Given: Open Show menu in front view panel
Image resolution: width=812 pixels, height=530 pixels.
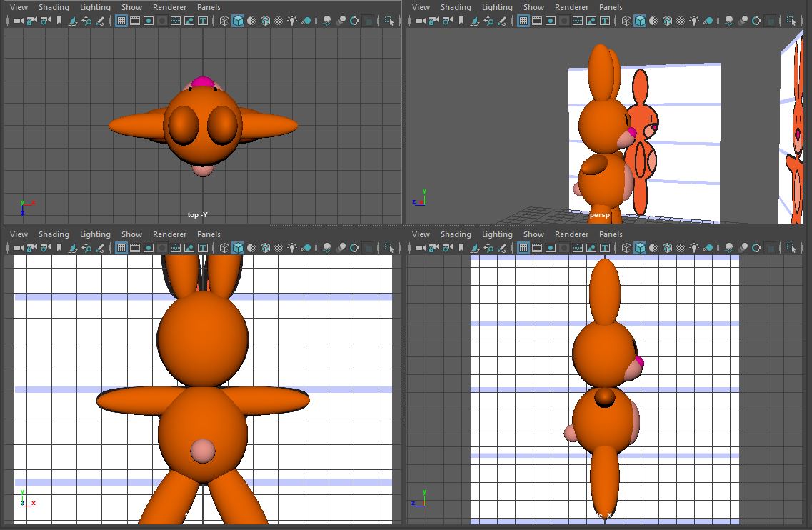Looking at the screenshot, I should click(131, 234).
